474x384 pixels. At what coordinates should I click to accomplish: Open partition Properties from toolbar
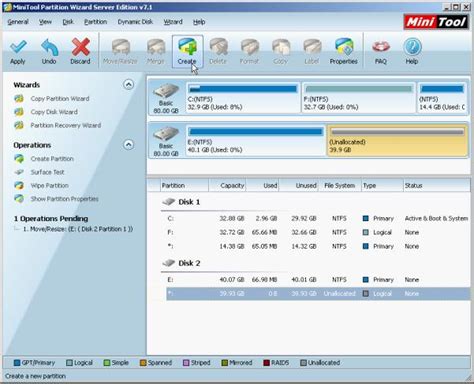pyautogui.click(x=344, y=51)
